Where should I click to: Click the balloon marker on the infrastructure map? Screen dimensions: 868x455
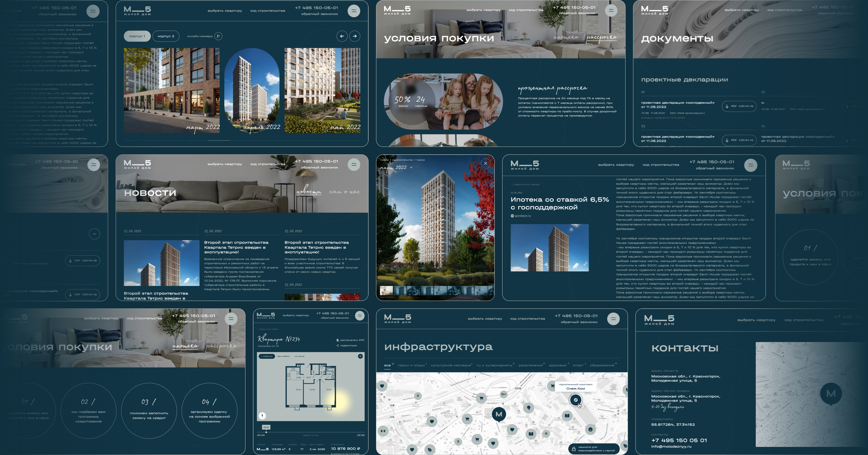click(x=528, y=408)
